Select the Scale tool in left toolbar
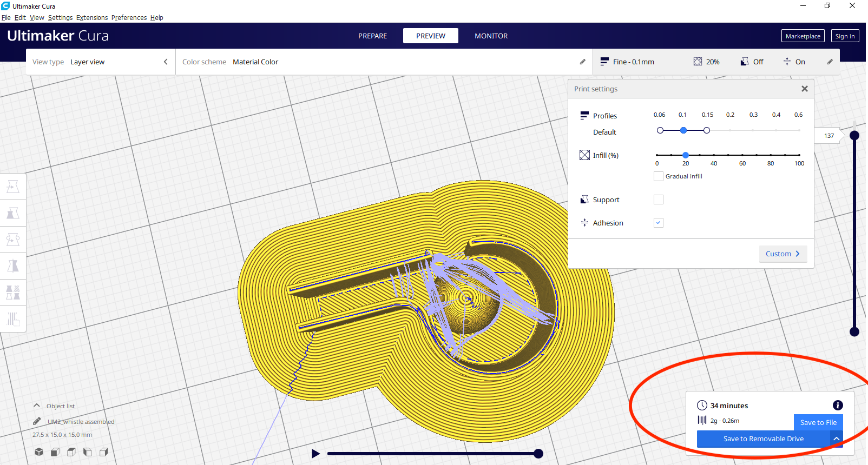This screenshot has width=868, height=465. 13,213
